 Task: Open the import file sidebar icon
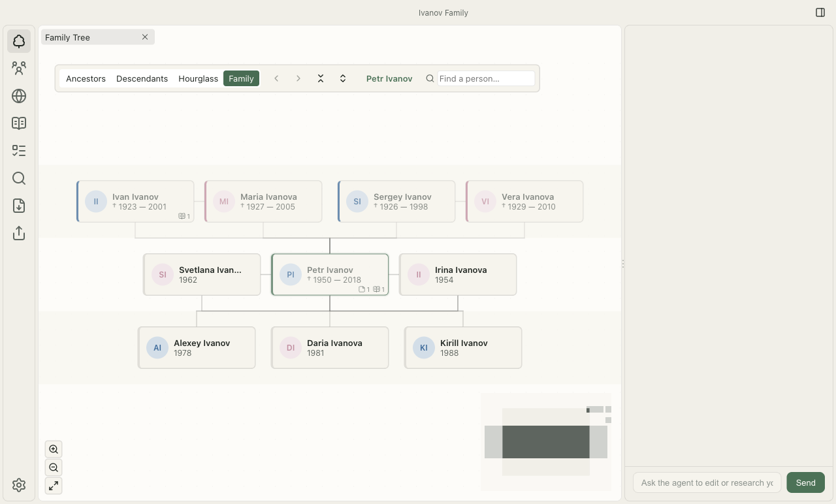(19, 206)
